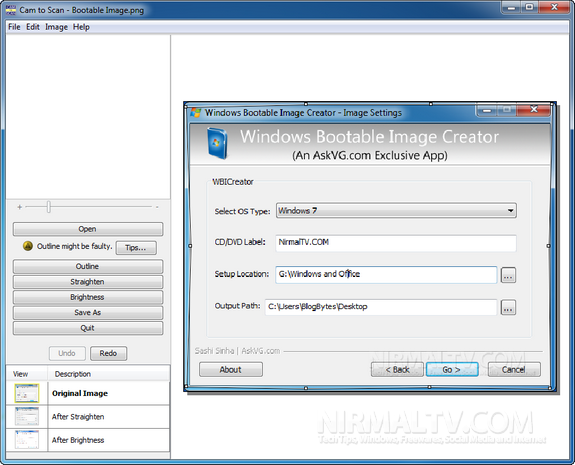Click the left-middle outline handle on the image
The image size is (575, 465).
click(x=190, y=246)
